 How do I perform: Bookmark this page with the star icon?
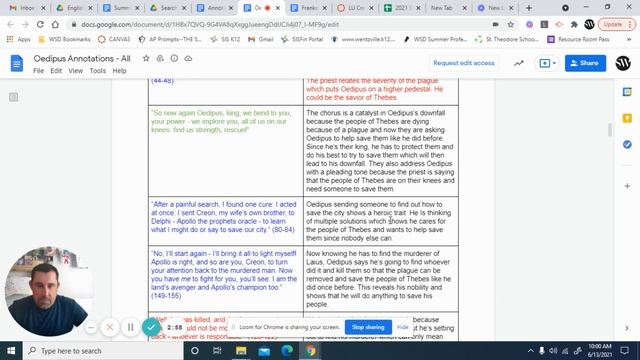point(511,24)
